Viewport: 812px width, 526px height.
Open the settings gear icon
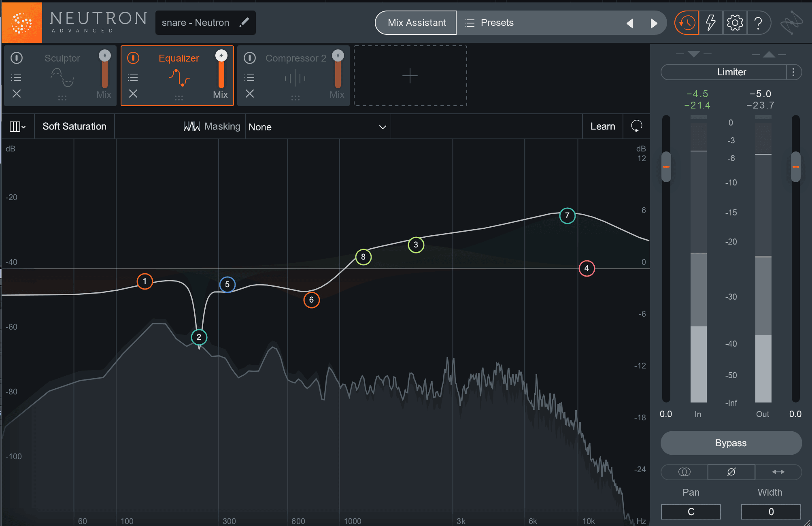735,23
